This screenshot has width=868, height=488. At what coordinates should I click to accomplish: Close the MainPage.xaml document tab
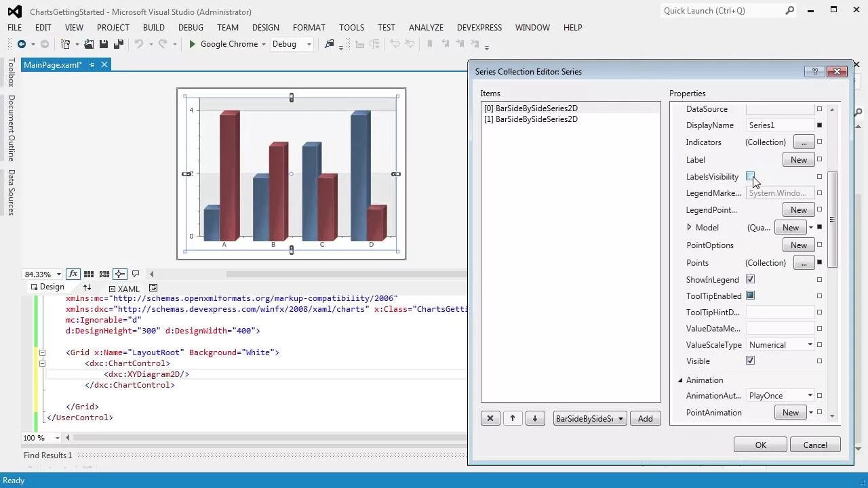tap(104, 65)
